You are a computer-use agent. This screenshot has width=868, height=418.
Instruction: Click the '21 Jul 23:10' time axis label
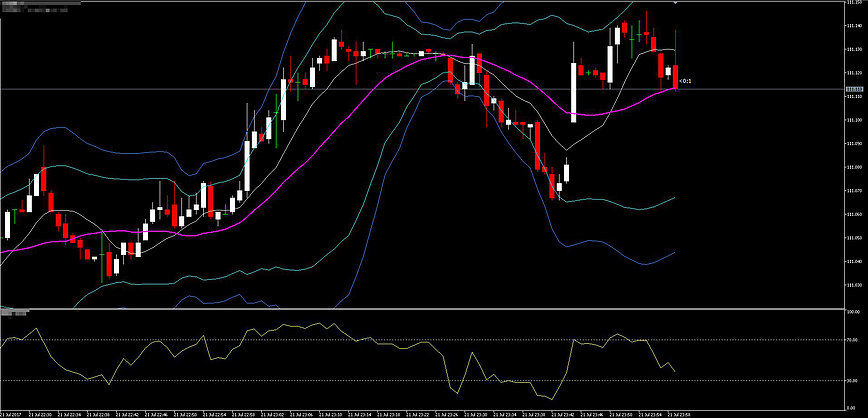pyautogui.click(x=332, y=415)
